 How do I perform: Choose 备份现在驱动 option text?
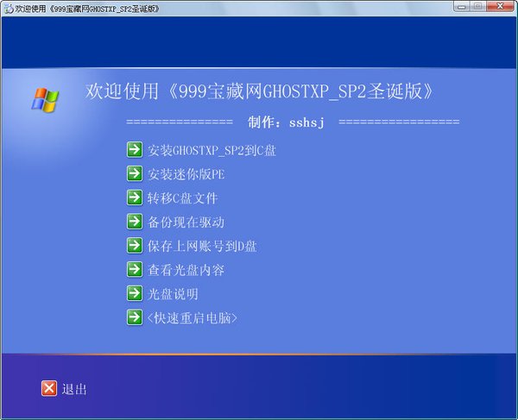[186, 222]
